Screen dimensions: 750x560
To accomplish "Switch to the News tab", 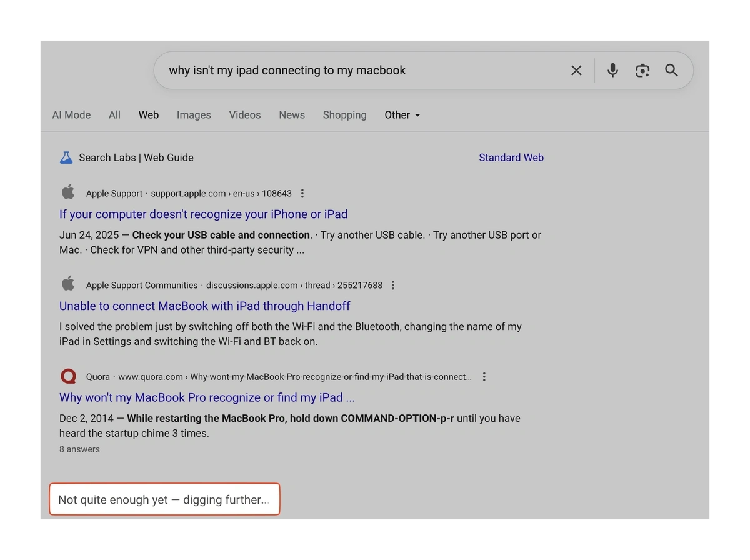I will (x=292, y=115).
